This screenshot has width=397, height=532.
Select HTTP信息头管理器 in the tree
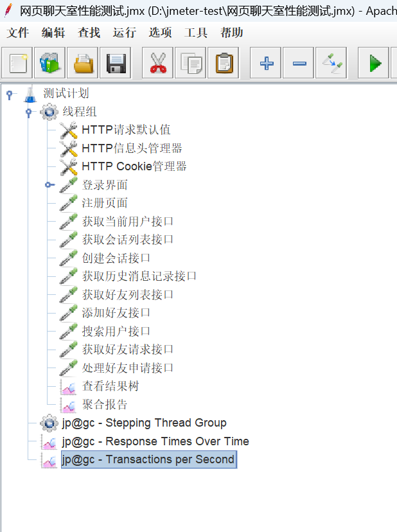click(x=132, y=148)
